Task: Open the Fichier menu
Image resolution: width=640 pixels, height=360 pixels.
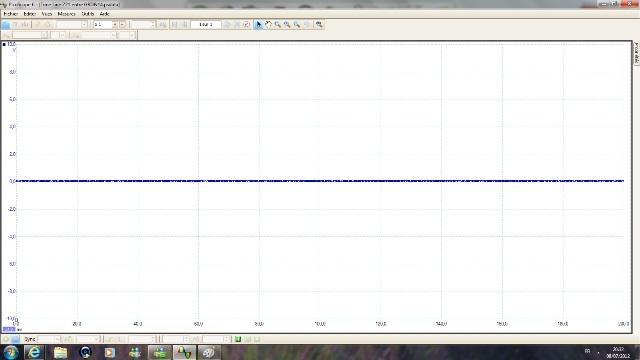Action: coord(11,14)
